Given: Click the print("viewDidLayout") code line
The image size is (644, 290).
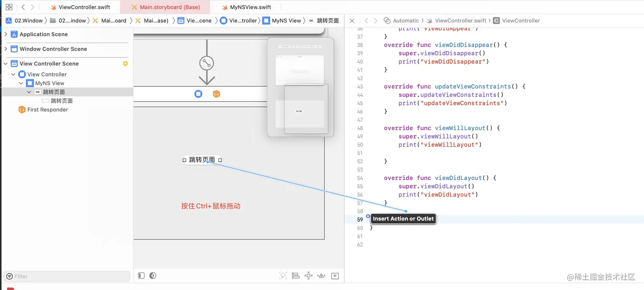Looking at the screenshot, I should tap(438, 195).
